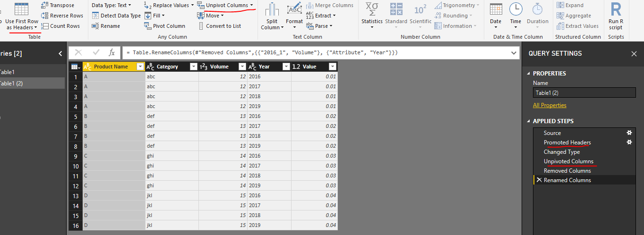Delete the Renamed Columns step with X
This screenshot has height=235, width=644.
coord(539,180)
